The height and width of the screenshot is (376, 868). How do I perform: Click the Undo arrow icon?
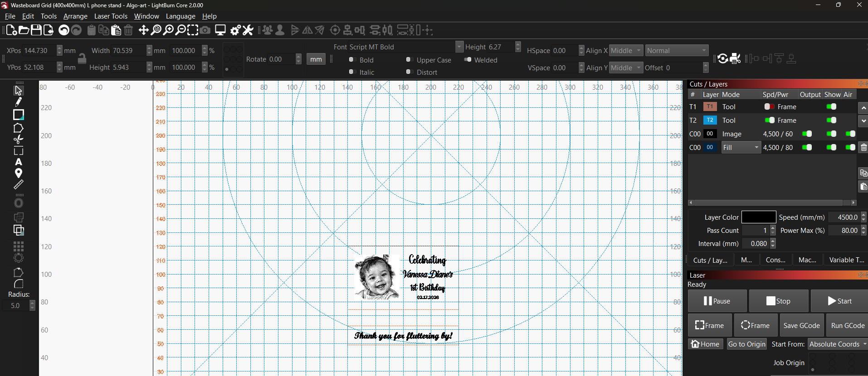[64, 30]
